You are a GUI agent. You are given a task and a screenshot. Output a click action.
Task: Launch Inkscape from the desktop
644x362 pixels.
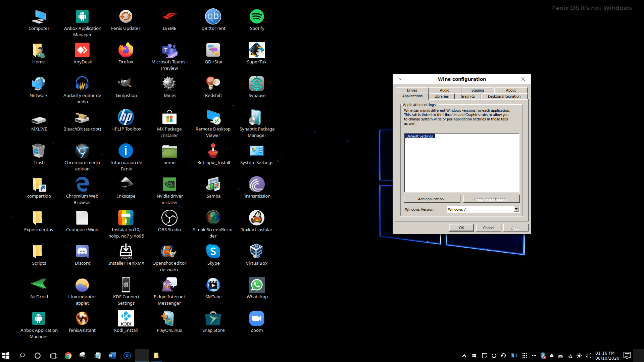[126, 184]
